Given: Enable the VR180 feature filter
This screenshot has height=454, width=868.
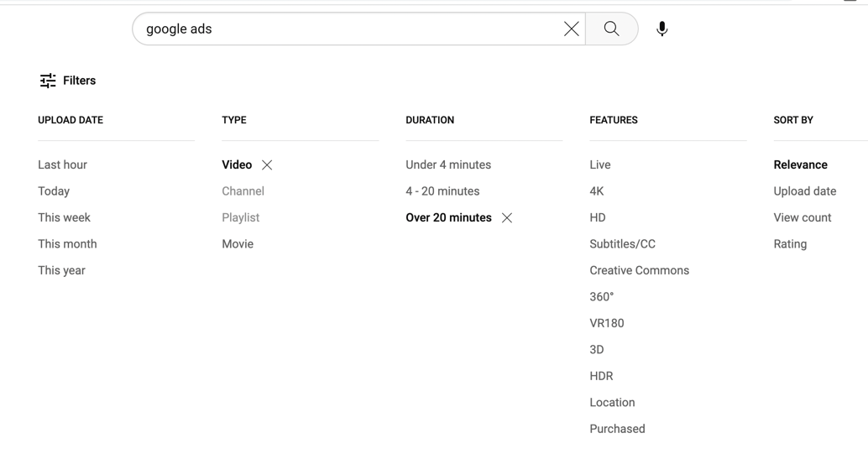Looking at the screenshot, I should coord(607,323).
